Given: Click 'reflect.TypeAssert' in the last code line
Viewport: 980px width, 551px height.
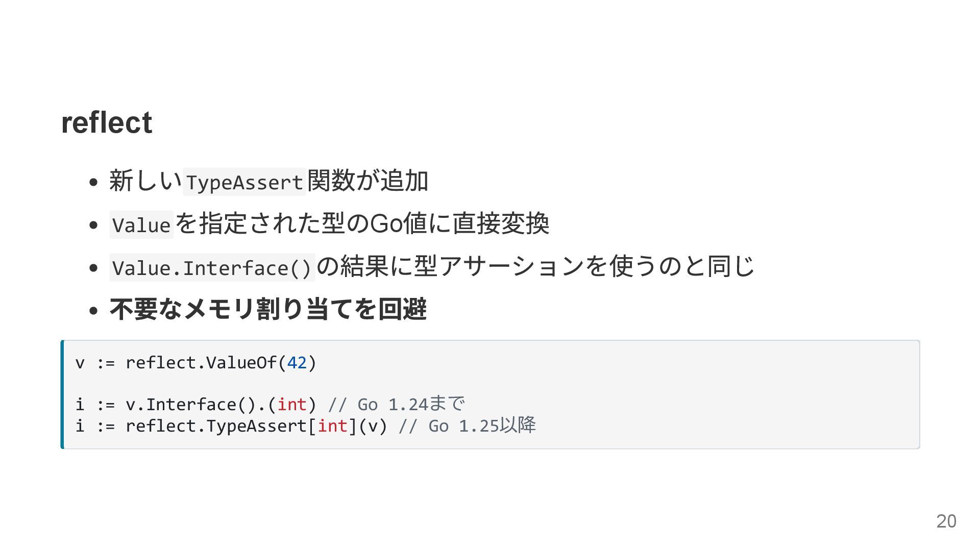Looking at the screenshot, I should tap(216, 426).
